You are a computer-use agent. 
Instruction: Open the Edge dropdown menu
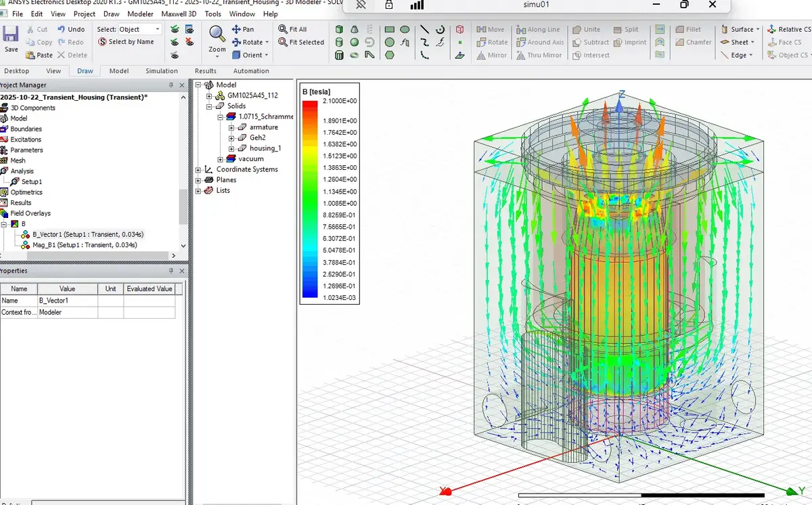[752, 55]
